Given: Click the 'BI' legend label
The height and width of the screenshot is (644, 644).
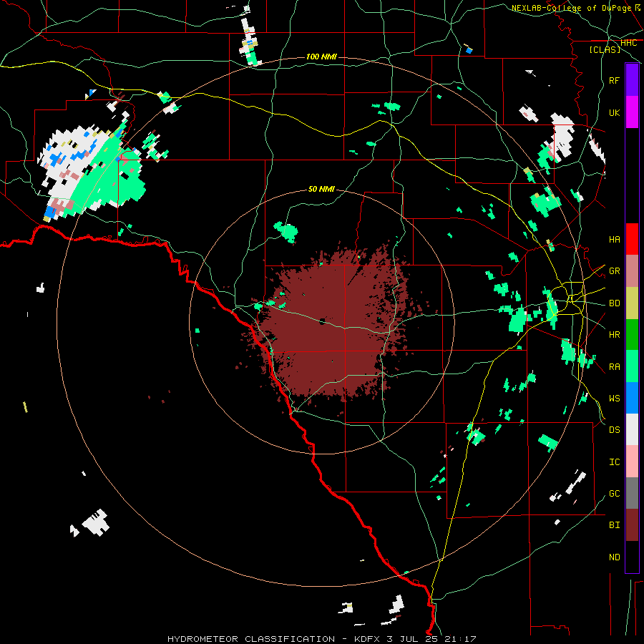Looking at the screenshot, I should click(x=614, y=525).
